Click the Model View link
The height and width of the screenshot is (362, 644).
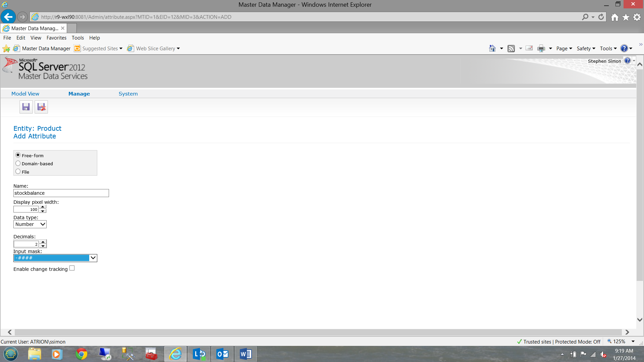tap(25, 94)
